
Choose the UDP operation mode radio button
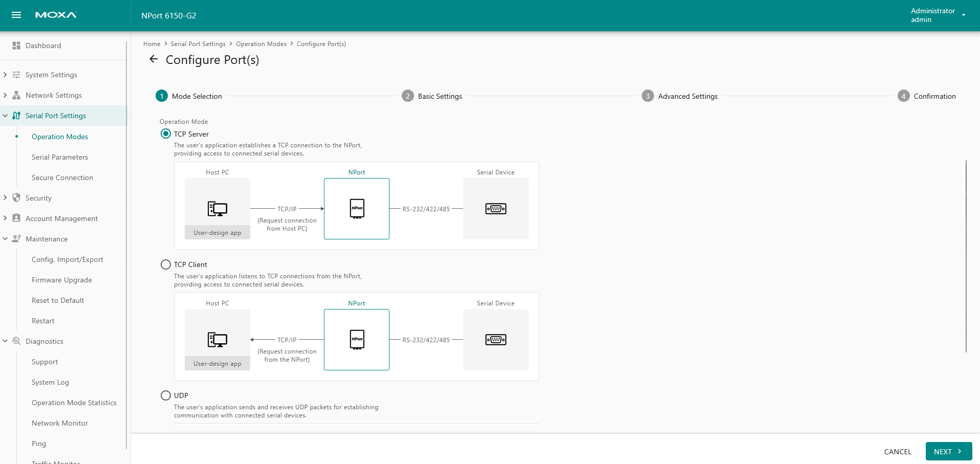(x=166, y=395)
